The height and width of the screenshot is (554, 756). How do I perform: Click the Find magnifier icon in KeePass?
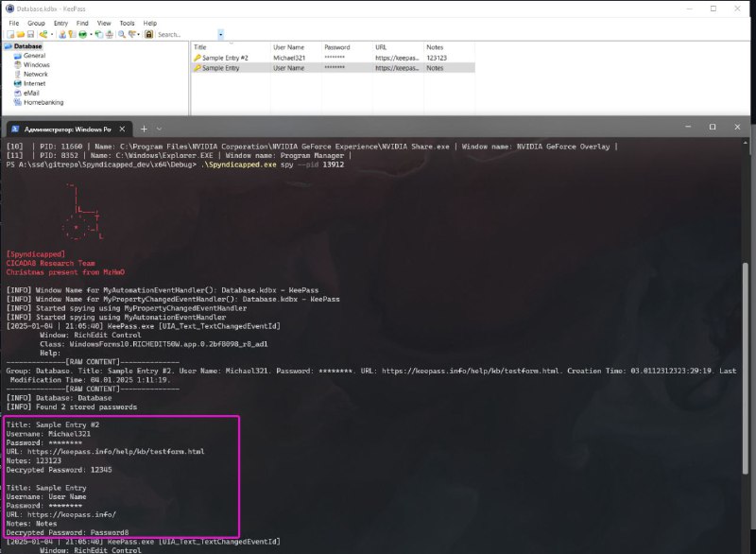pos(122,34)
